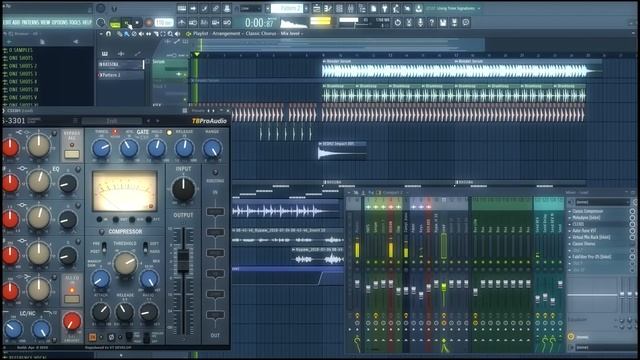Viewport: 640px width, 360px height.
Task: Toggle the COMPRESSOR enable LED
Action: click(101, 232)
